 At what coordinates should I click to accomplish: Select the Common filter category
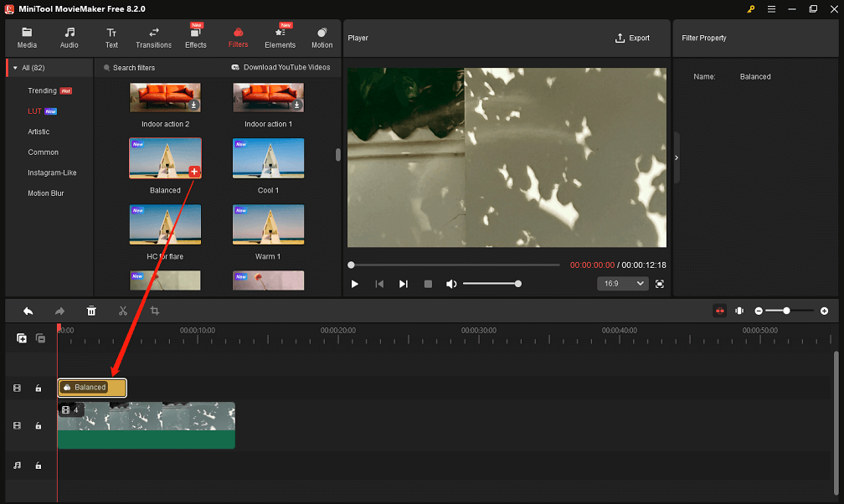point(43,152)
